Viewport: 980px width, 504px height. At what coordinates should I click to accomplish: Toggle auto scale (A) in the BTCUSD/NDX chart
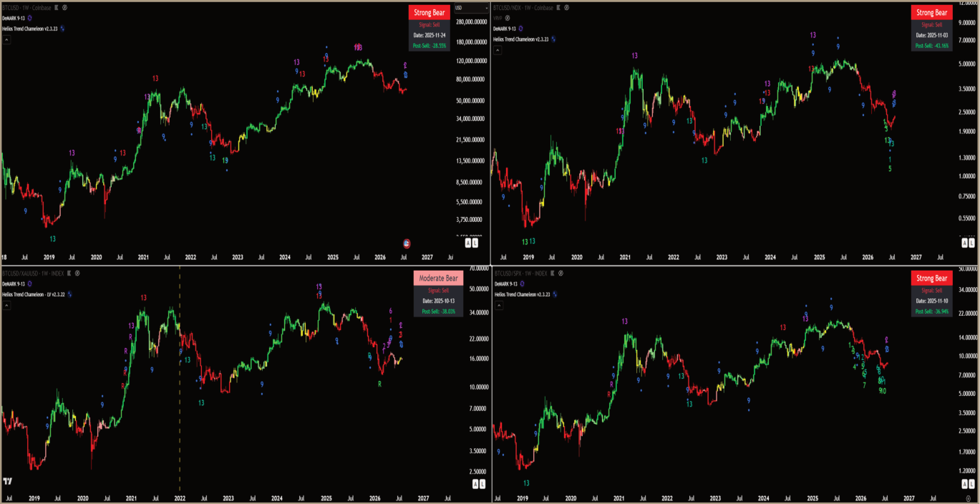(x=964, y=243)
